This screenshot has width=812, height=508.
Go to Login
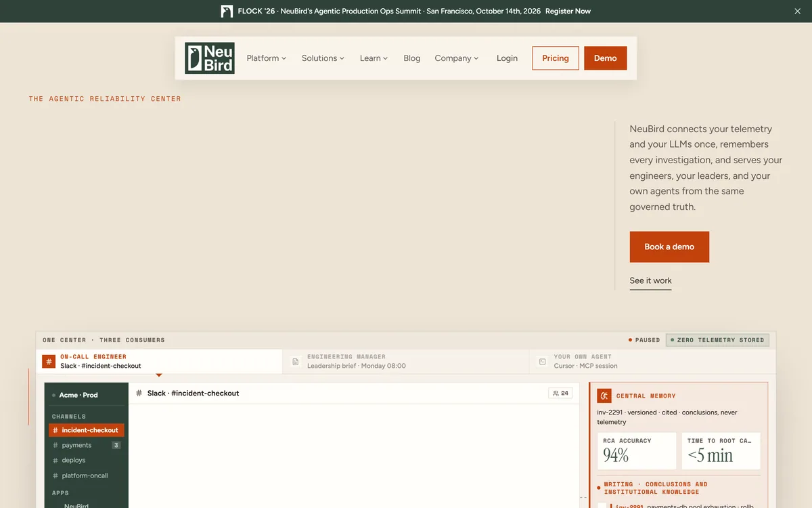pyautogui.click(x=507, y=58)
